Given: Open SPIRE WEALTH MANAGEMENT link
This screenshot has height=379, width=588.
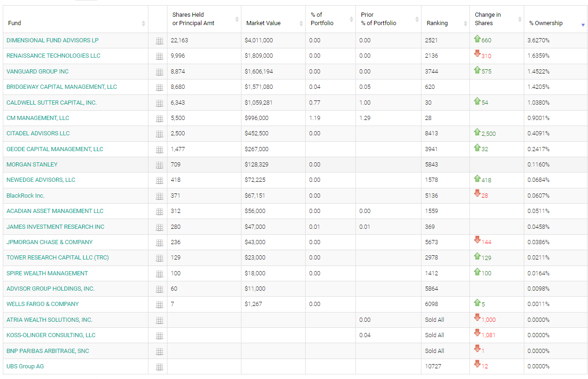Looking at the screenshot, I should pos(47,273).
